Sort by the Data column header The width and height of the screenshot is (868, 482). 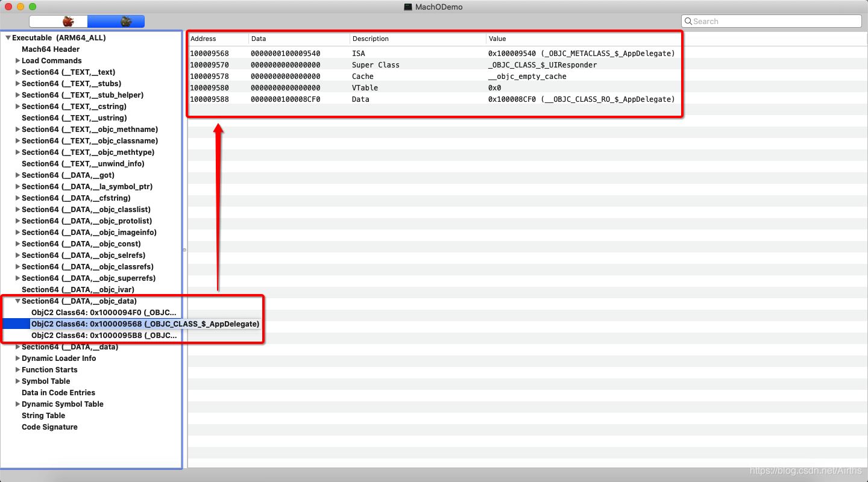(x=299, y=39)
